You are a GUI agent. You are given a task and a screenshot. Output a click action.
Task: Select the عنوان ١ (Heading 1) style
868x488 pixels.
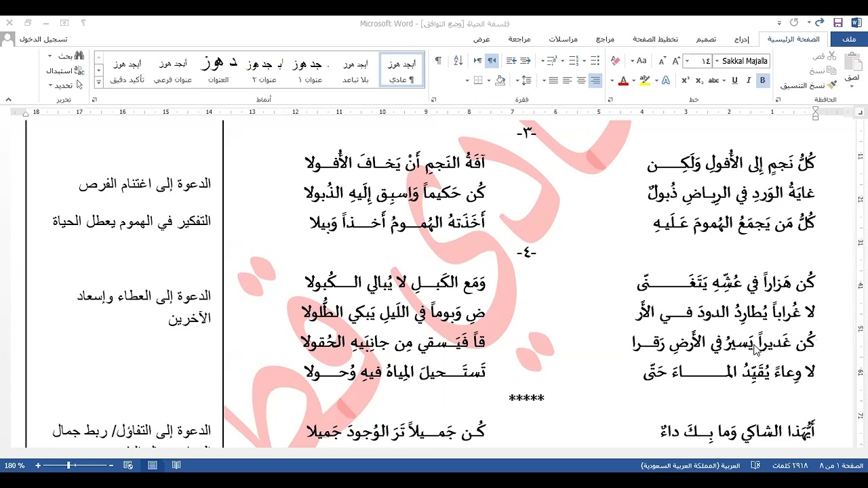[x=310, y=70]
